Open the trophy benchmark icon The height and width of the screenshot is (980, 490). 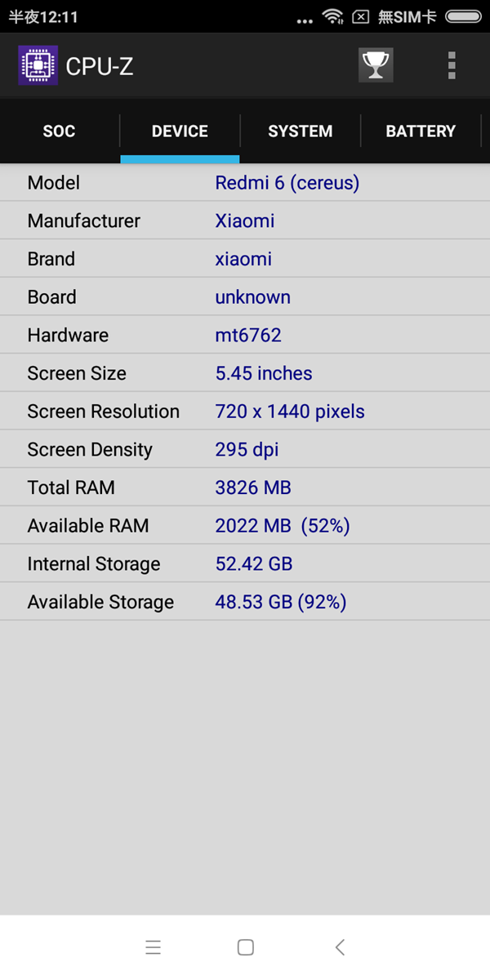(x=376, y=65)
